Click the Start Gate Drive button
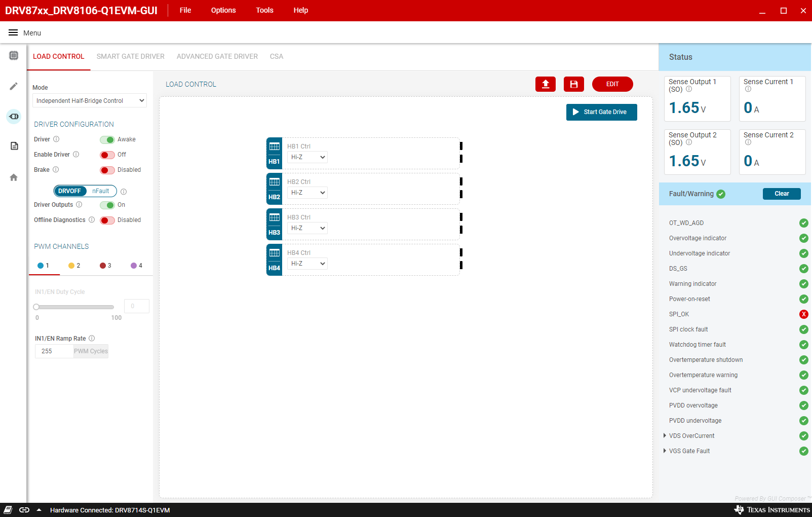The height and width of the screenshot is (517, 812). 602,112
